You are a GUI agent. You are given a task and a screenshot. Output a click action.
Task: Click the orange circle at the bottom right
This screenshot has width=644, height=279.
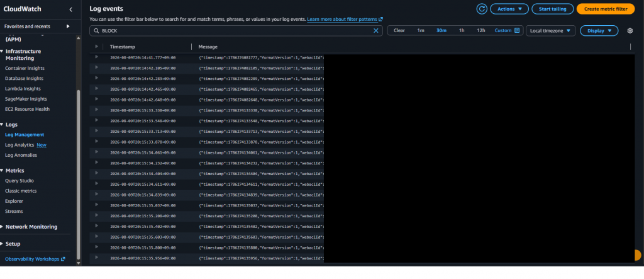pyautogui.click(x=638, y=255)
